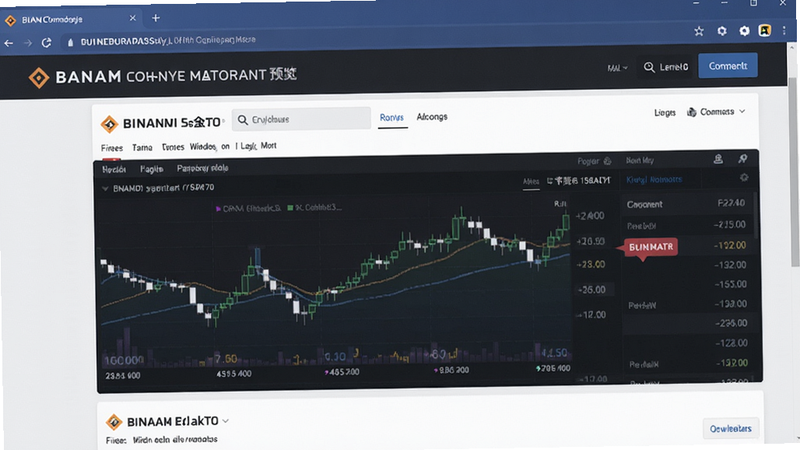The image size is (800, 450).
Task: Select the Ronvs tab
Action: tap(392, 118)
